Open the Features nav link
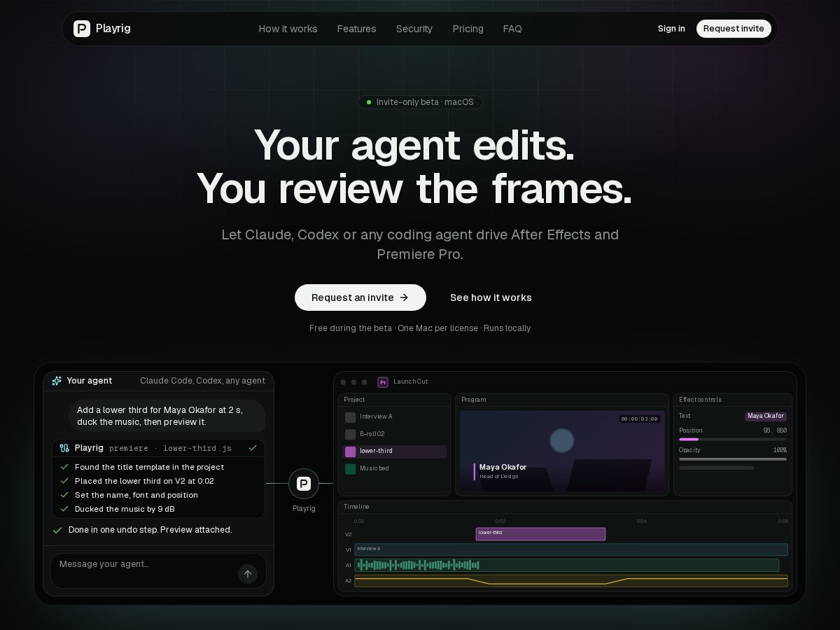Viewport: 840px width, 630px height. click(x=356, y=29)
